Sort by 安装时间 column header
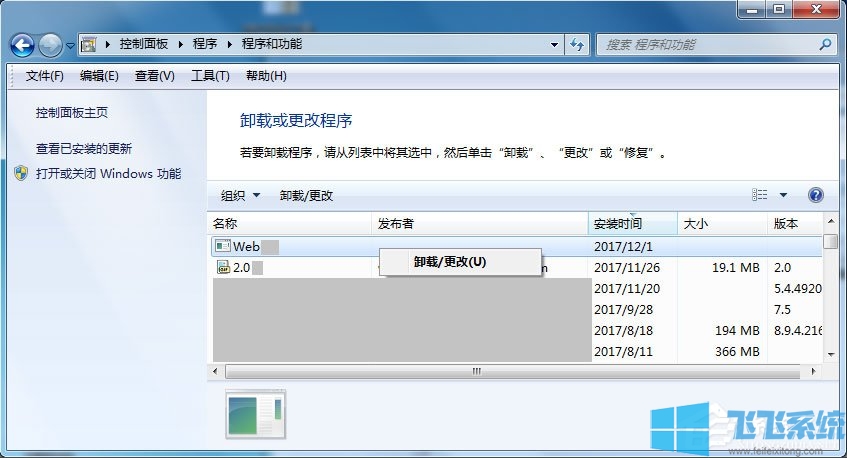This screenshot has height=458, width=847. [x=633, y=224]
